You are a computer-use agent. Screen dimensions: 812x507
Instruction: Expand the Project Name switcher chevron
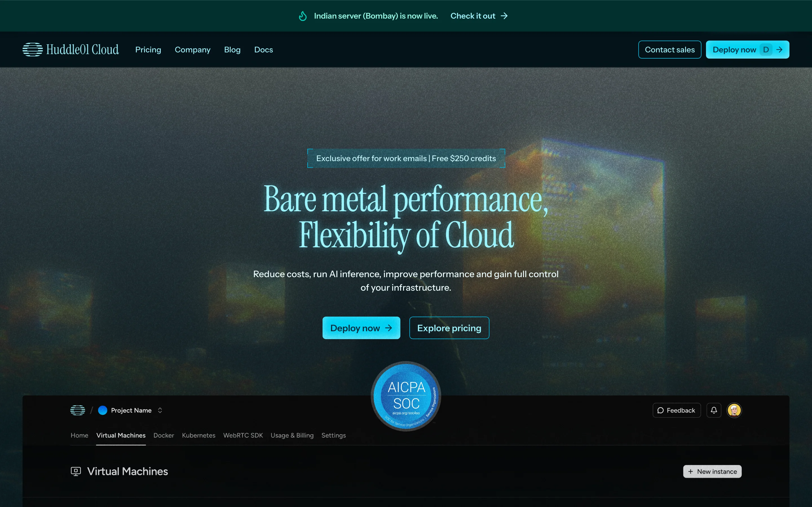tap(160, 410)
